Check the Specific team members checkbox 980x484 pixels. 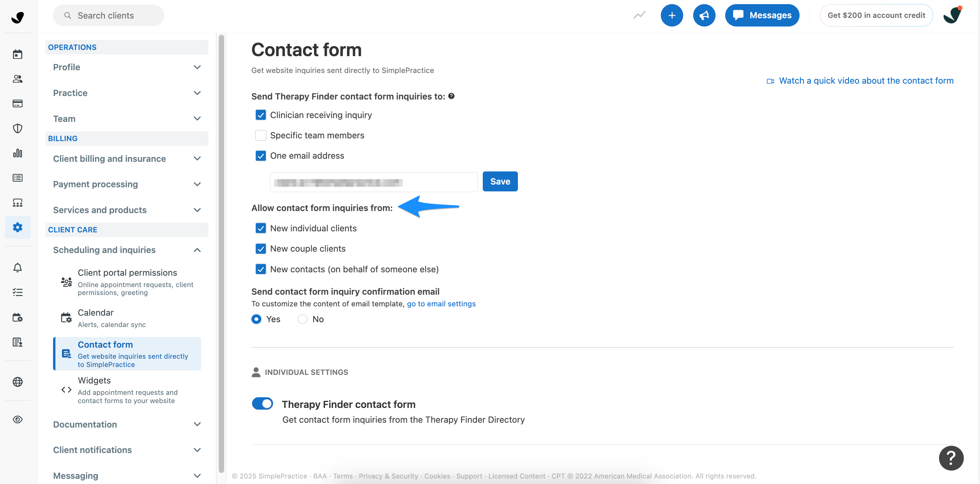[x=261, y=135]
